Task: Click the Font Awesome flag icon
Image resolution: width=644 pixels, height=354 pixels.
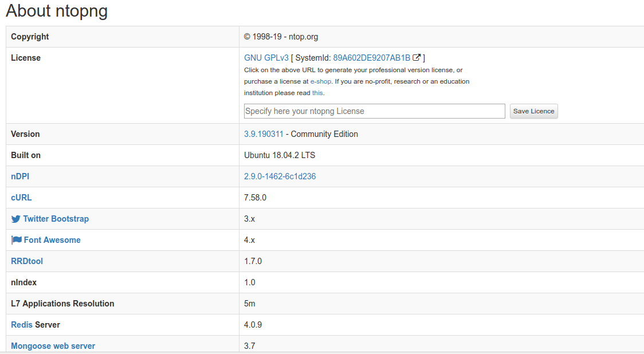Action: [17, 240]
